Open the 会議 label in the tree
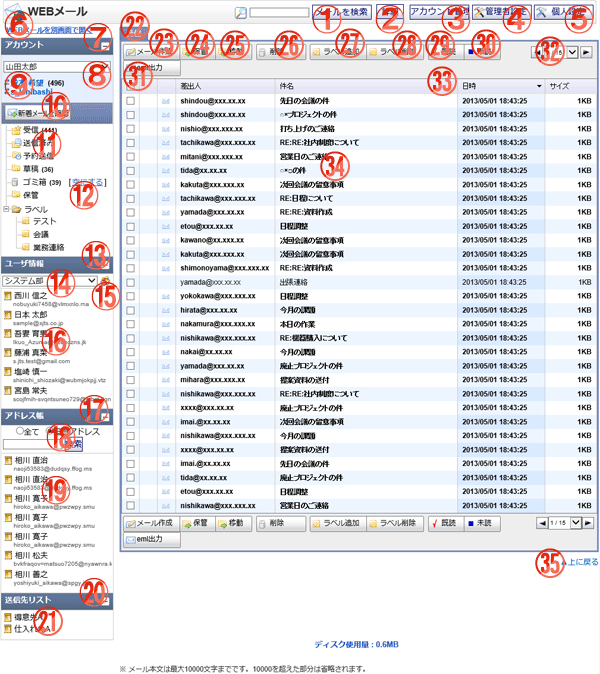Viewport: 600px width, 674px height. point(41,234)
